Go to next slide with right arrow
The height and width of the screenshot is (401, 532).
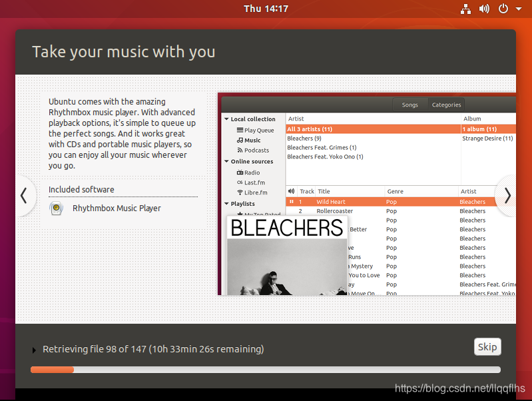tap(507, 196)
